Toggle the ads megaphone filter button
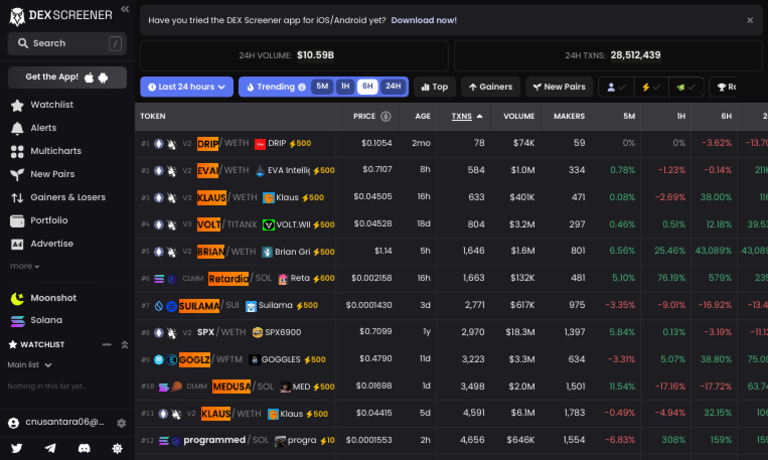This screenshot has height=460, width=768. pos(686,87)
